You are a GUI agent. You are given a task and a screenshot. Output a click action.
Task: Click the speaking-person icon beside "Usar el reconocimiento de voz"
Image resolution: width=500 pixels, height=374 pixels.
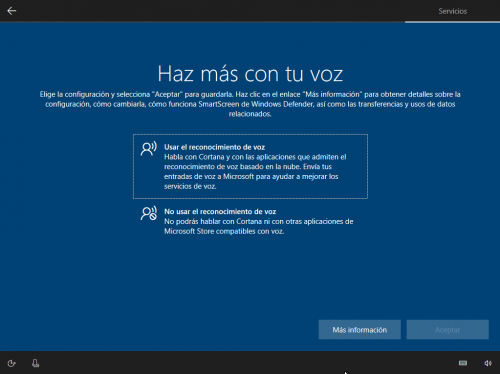148,149
